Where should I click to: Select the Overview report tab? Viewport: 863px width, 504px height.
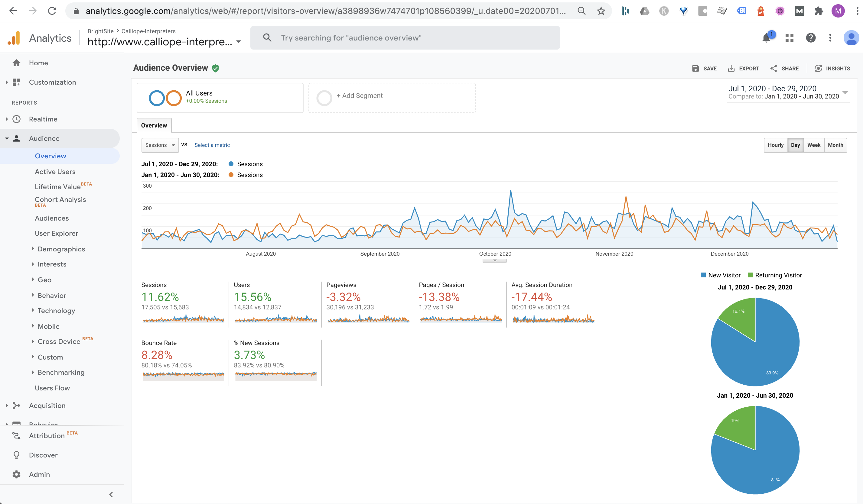(x=154, y=125)
